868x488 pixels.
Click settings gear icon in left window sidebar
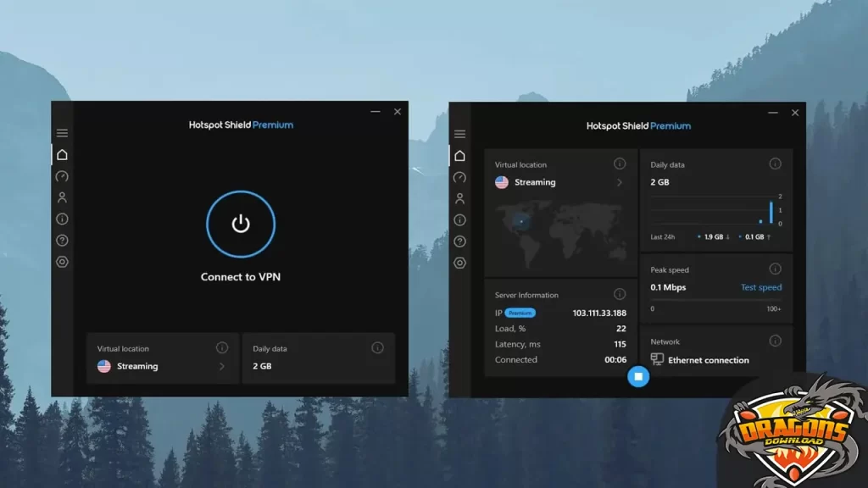[x=62, y=262]
